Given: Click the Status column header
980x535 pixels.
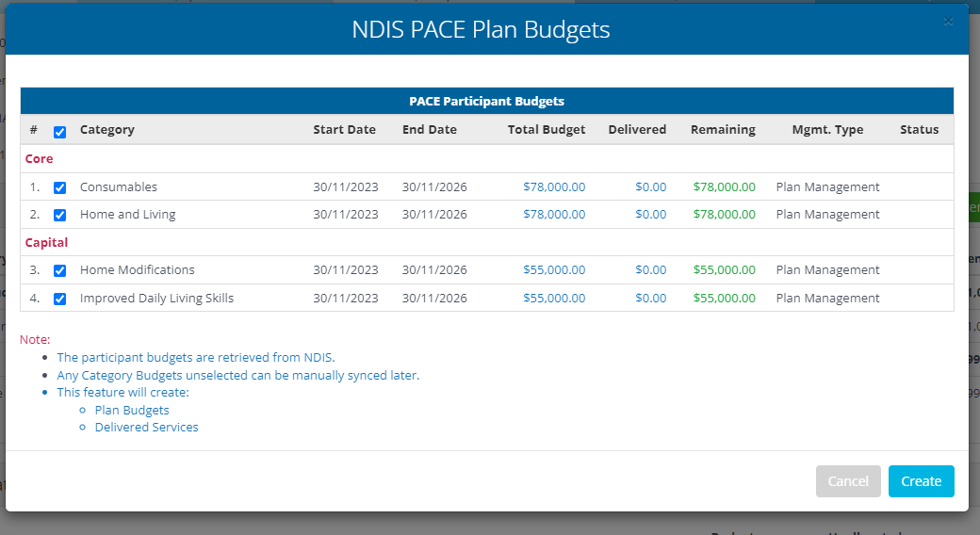Looking at the screenshot, I should tap(920, 129).
